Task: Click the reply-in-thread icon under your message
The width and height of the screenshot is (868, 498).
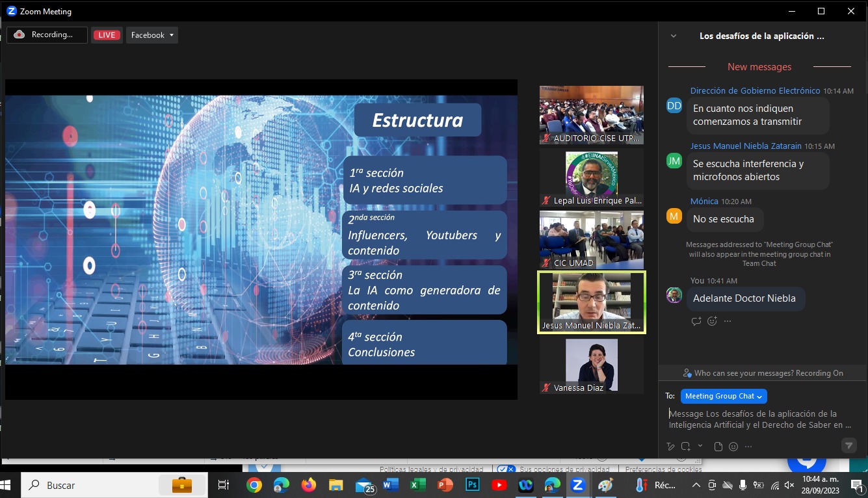Action: point(696,321)
